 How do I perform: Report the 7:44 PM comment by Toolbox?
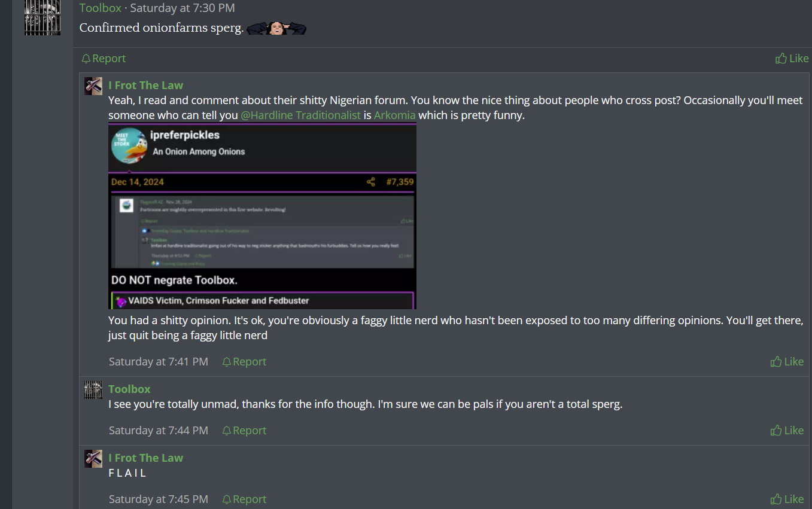pyautogui.click(x=244, y=431)
